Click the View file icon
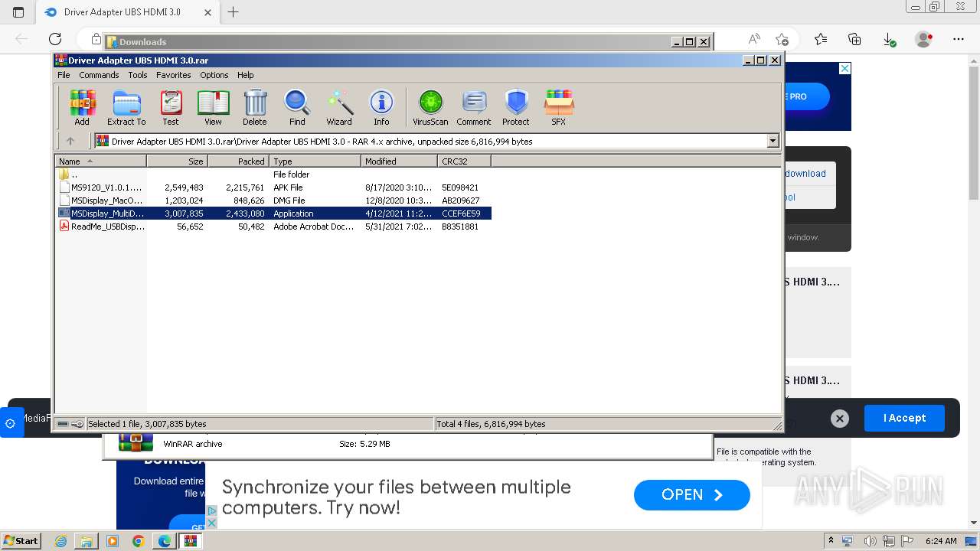Screen dimensions: 980x551 click(x=213, y=107)
